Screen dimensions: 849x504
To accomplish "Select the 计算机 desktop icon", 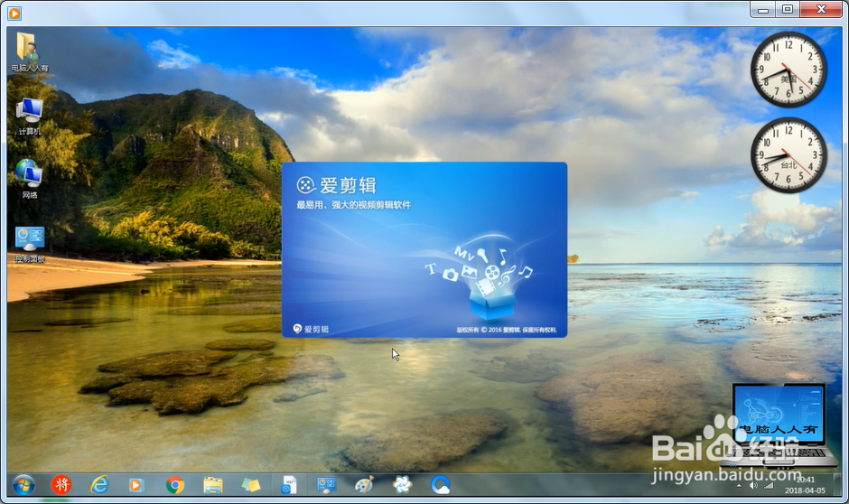I will click(x=29, y=116).
